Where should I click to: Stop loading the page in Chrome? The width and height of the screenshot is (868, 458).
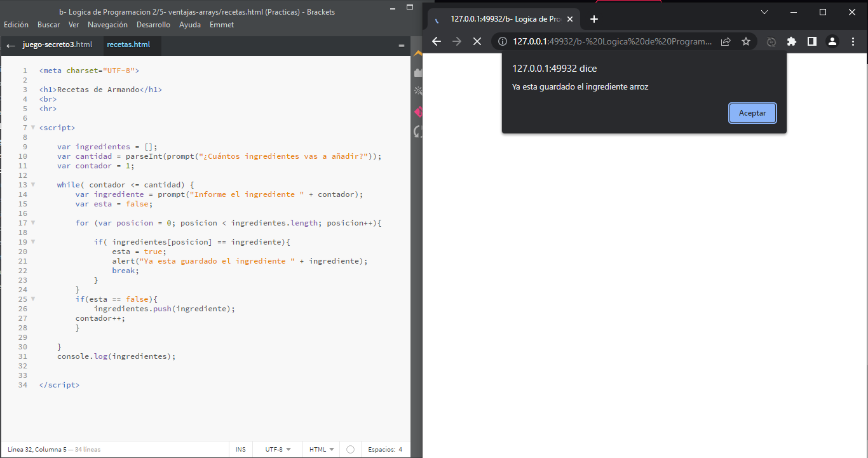click(477, 41)
